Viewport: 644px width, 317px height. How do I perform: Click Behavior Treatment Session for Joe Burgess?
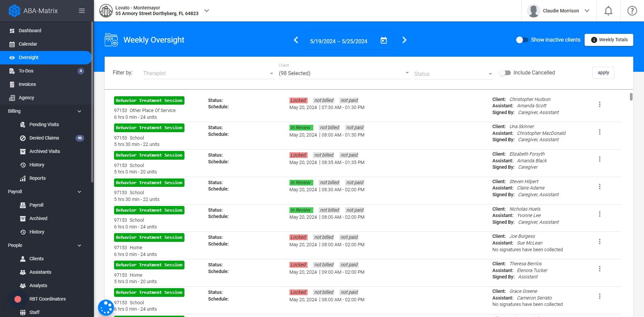[149, 237]
